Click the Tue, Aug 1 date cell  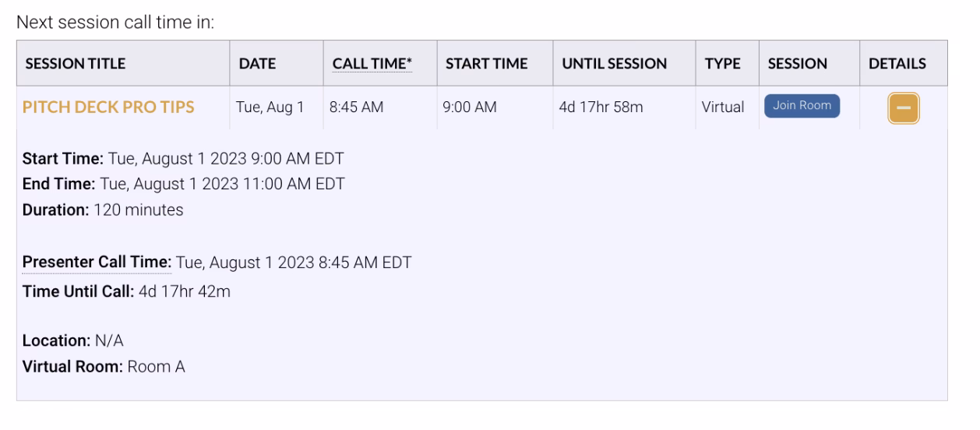pyautogui.click(x=270, y=107)
